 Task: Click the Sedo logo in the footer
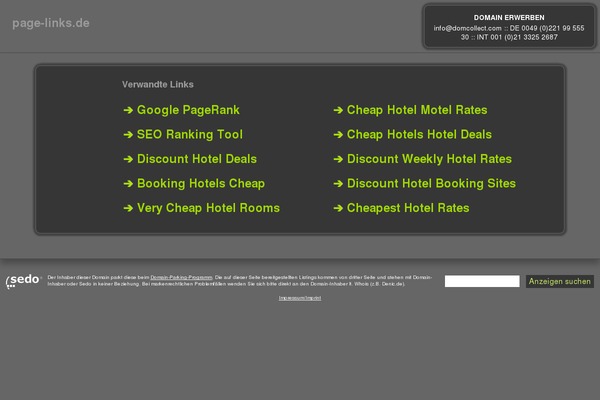tap(23, 281)
